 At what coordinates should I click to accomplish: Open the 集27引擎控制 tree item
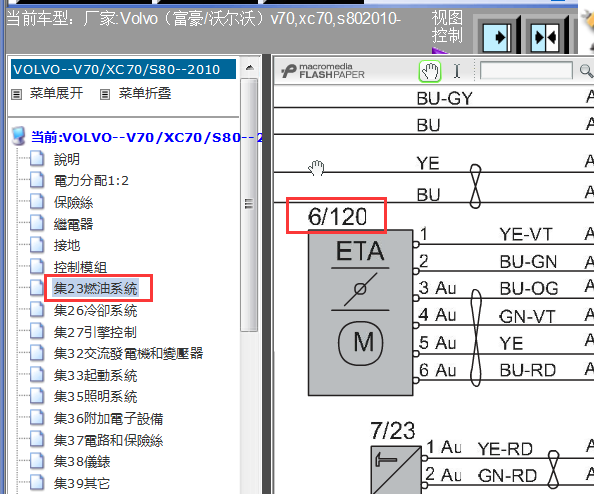click(x=95, y=332)
